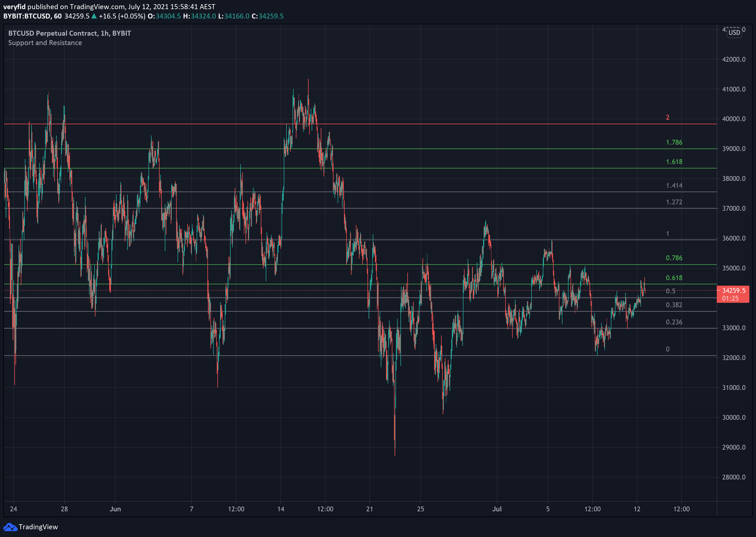Click the Fibonacci level label '1.786'
The height and width of the screenshot is (537, 756).
[674, 142]
